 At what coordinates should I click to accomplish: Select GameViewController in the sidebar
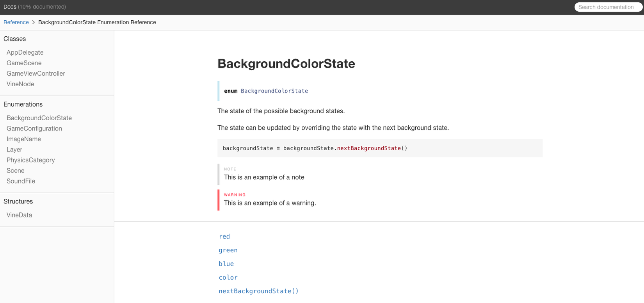[x=36, y=73]
